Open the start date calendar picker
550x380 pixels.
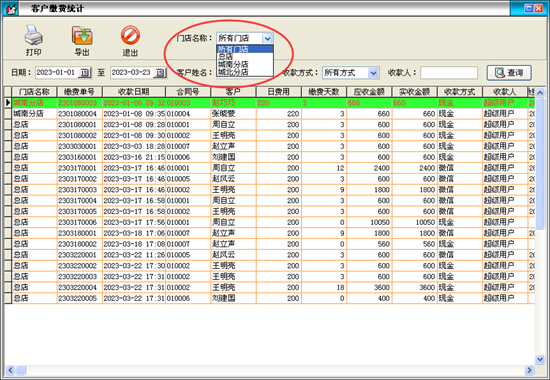click(x=85, y=73)
